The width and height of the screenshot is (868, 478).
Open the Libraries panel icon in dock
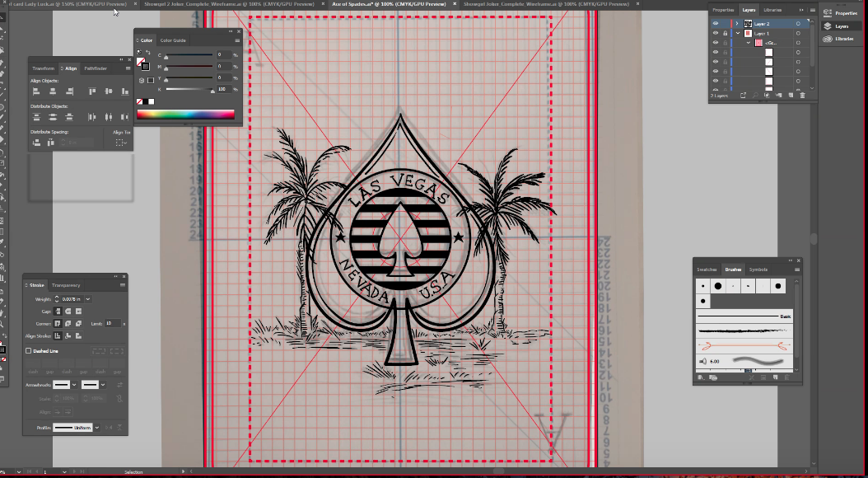click(839, 39)
